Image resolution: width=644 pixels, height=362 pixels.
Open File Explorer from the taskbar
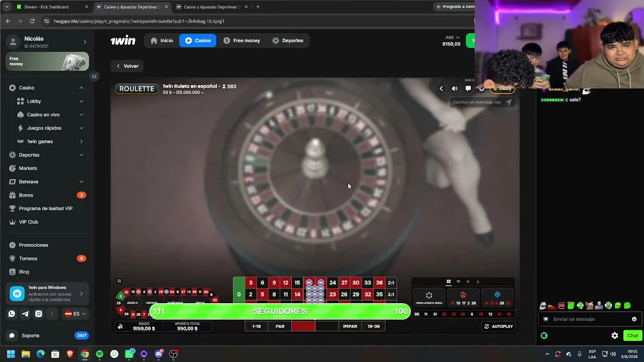tap(26, 354)
